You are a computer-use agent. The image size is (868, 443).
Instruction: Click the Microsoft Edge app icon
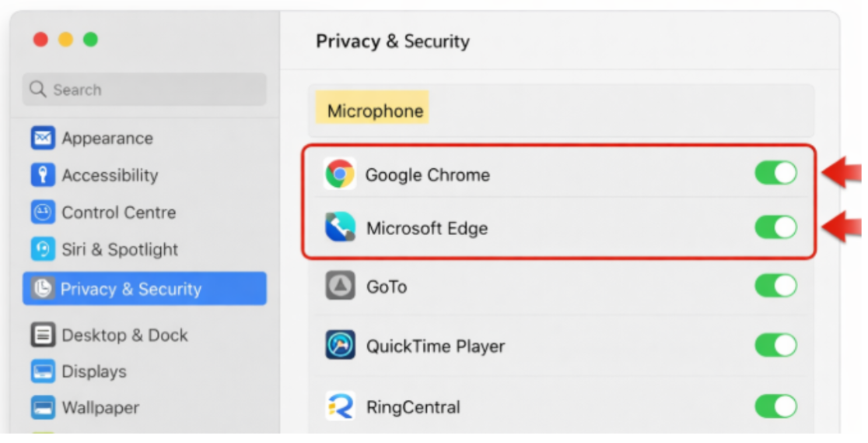point(340,228)
